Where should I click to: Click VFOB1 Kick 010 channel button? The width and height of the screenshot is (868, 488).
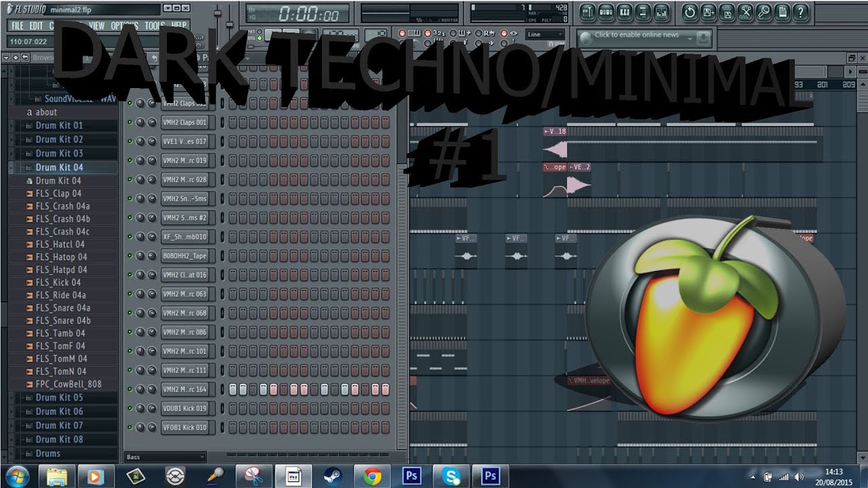pos(184,428)
